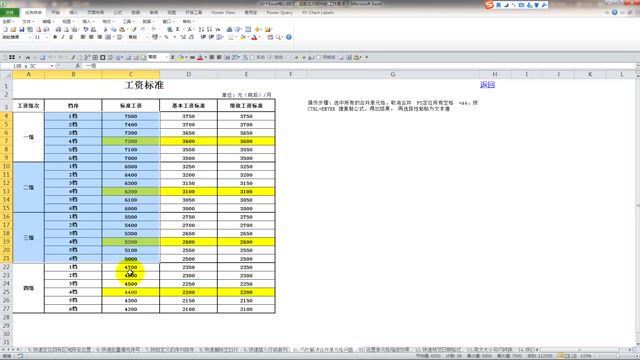Click the yellow fill color bucket icon
This screenshot has width=640, height=360.
[242, 37]
